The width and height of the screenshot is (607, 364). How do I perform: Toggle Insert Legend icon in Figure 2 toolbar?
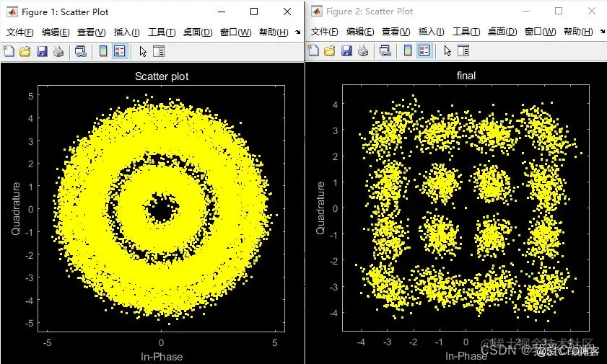pyautogui.click(x=424, y=50)
